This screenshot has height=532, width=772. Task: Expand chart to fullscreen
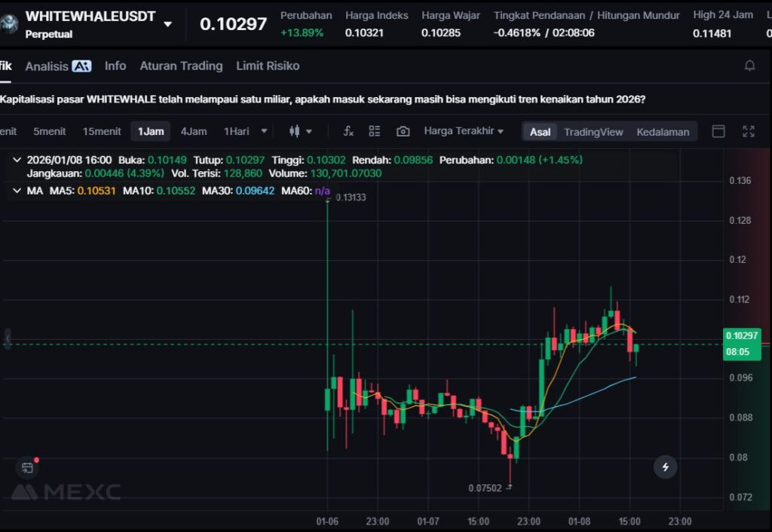pyautogui.click(x=748, y=131)
